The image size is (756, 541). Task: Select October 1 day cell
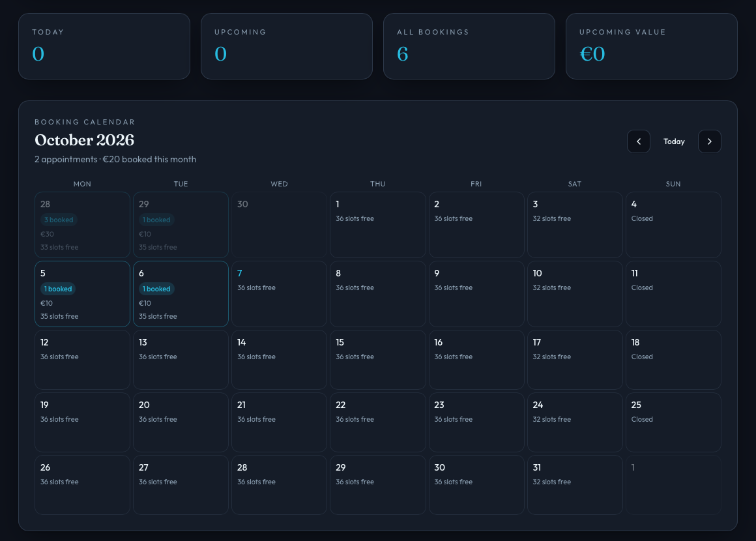[377, 225]
